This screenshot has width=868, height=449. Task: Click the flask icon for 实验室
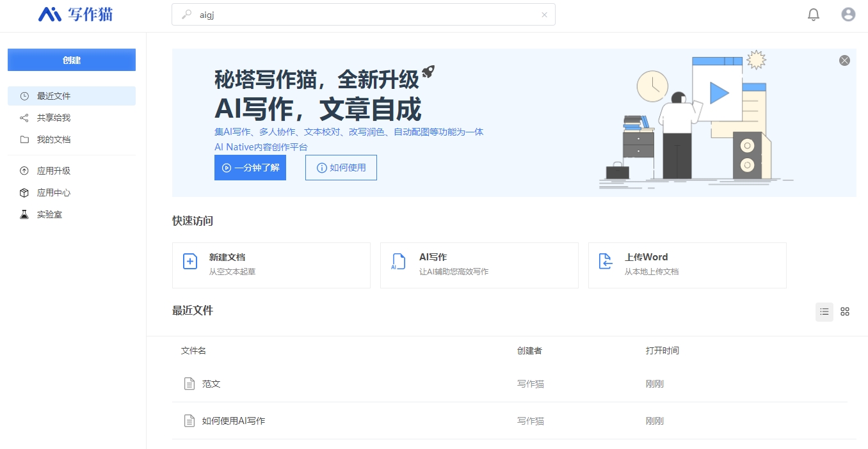24,214
